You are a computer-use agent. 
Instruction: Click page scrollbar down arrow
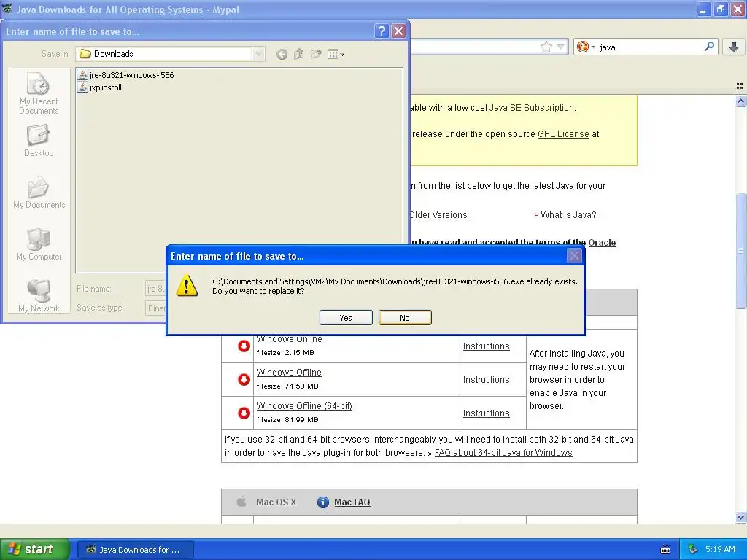click(x=740, y=518)
